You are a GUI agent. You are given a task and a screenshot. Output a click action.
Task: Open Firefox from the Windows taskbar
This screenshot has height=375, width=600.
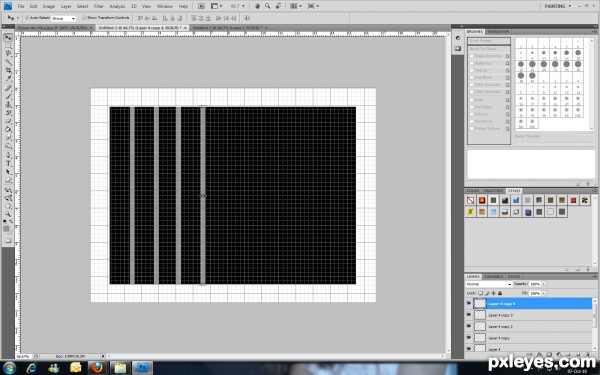click(x=97, y=368)
